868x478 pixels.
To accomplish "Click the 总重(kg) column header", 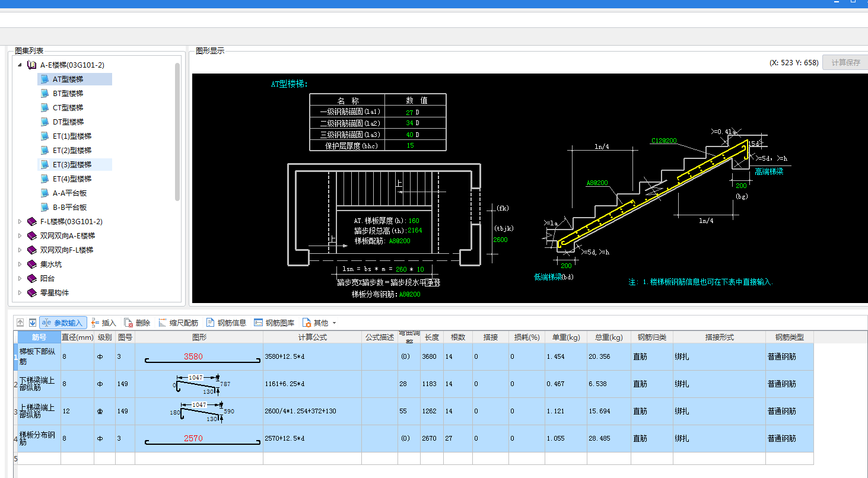I will coord(608,337).
